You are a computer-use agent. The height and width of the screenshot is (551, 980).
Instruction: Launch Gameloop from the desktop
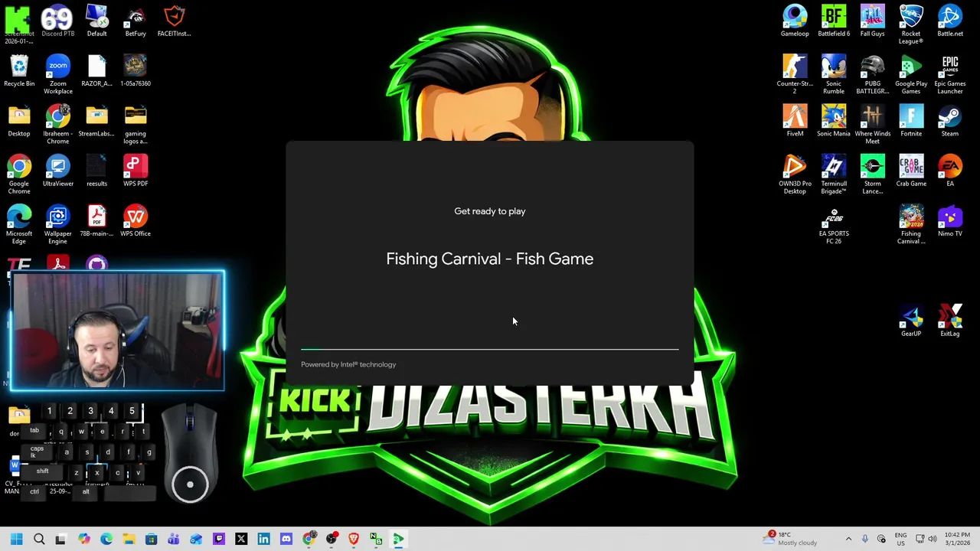(795, 21)
